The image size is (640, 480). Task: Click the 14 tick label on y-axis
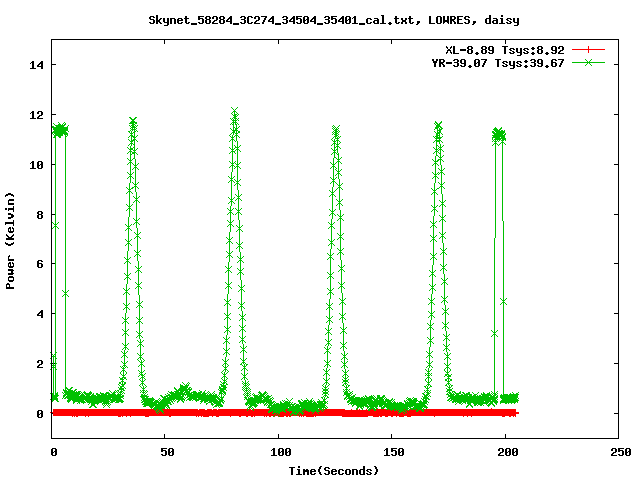38,65
